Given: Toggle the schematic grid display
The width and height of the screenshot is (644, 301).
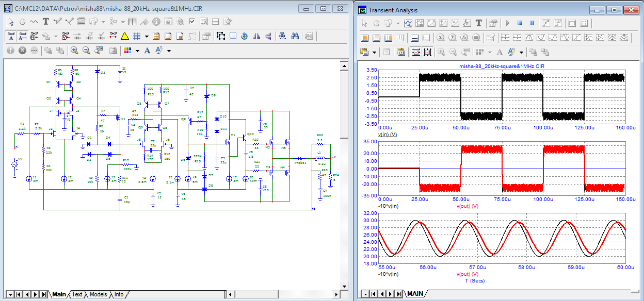Looking at the screenshot, I should [x=137, y=36].
